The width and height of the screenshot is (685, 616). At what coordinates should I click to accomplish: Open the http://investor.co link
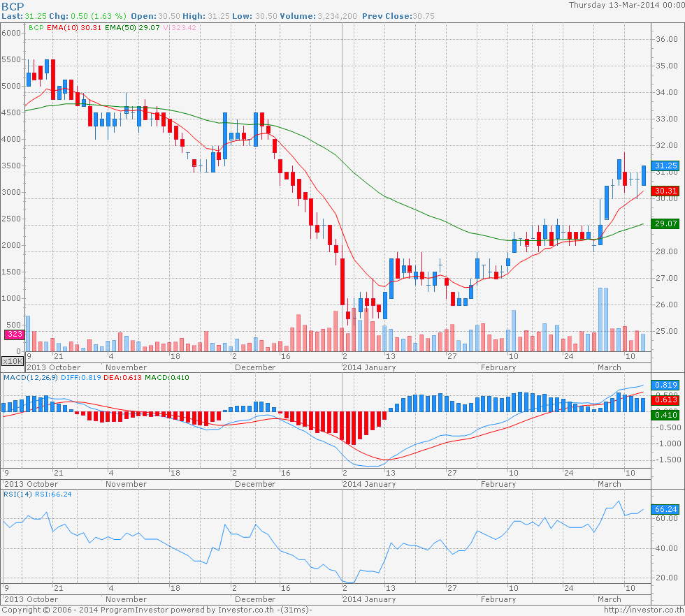pyautogui.click(x=643, y=610)
